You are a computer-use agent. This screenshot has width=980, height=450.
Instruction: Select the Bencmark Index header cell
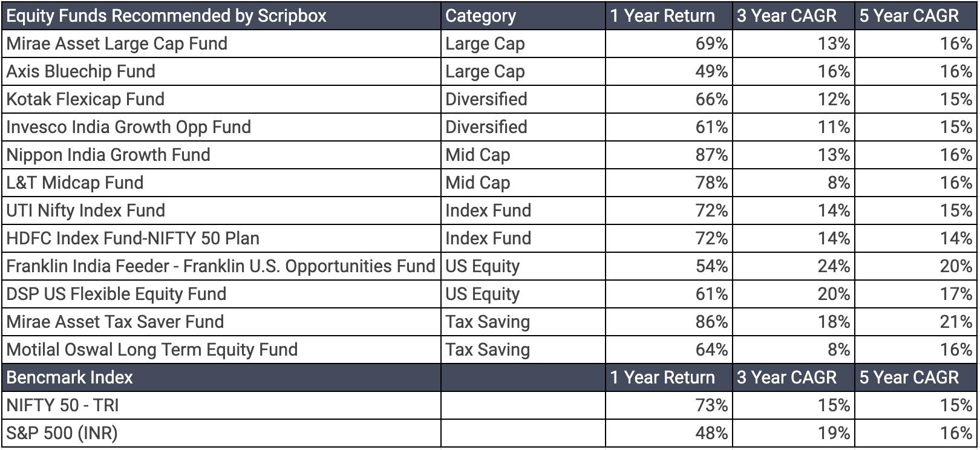click(x=70, y=377)
